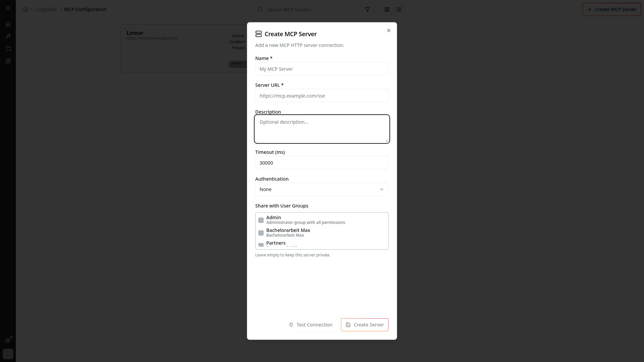Click the https://mcp.linear.app/mcp URL text
Screen dimensions: 644x362
coord(152,38)
